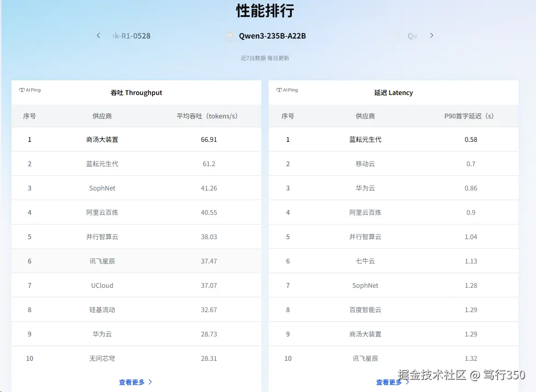Click latency value 0.9
Screen dimensions: 536x392
471,212
